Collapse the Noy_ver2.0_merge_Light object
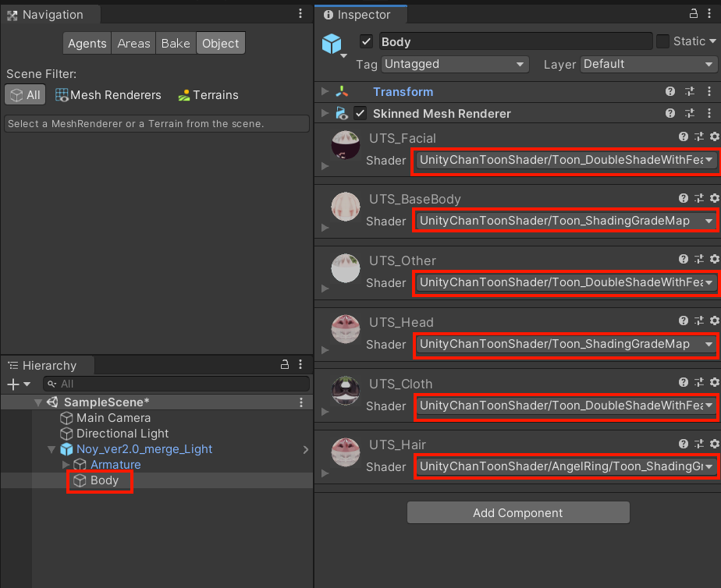The height and width of the screenshot is (588, 721). coord(51,449)
